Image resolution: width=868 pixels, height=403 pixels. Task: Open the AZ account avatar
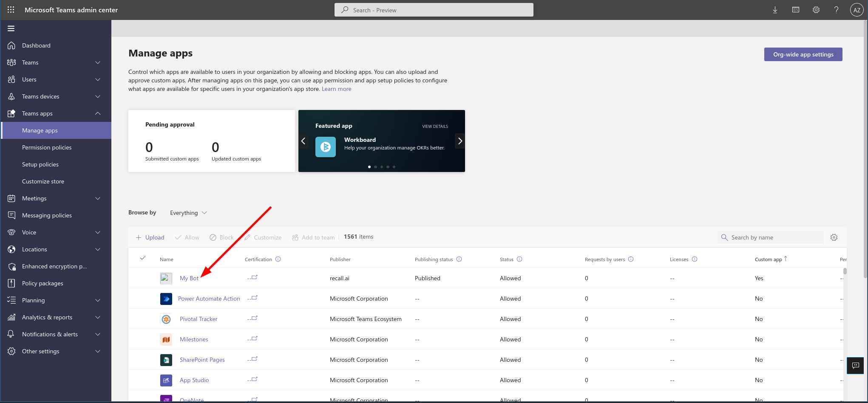pos(857,10)
